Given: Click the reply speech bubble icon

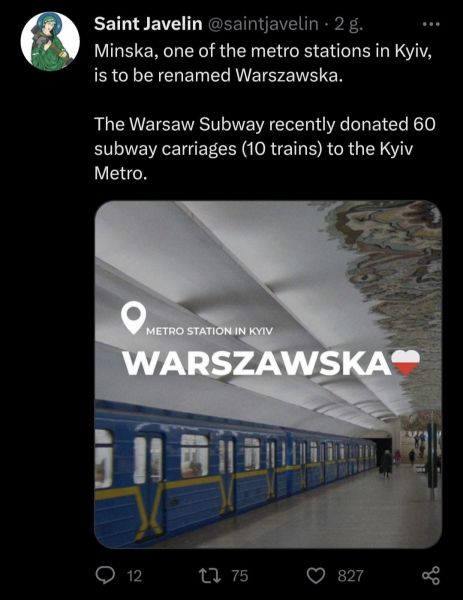Looking at the screenshot, I should tap(104, 575).
